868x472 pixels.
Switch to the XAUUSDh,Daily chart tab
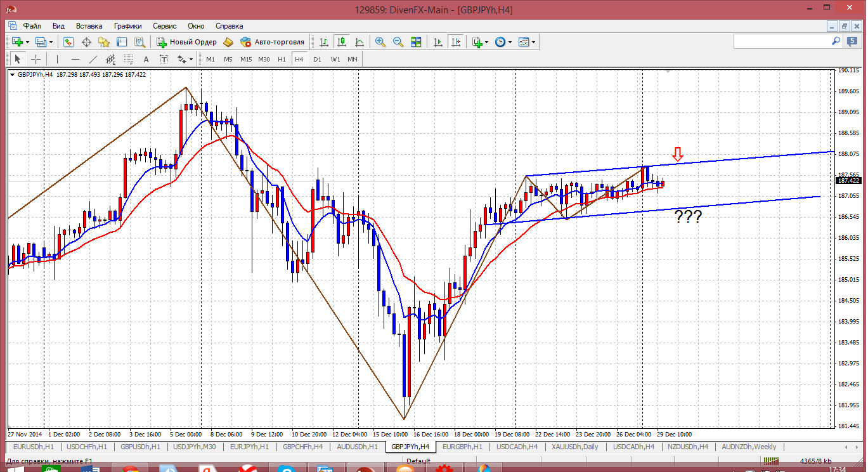tap(574, 447)
